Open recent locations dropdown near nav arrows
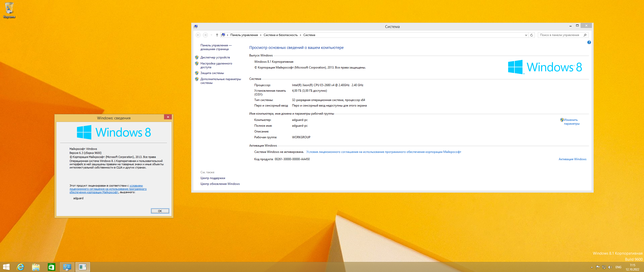The image size is (644, 272). coord(211,35)
